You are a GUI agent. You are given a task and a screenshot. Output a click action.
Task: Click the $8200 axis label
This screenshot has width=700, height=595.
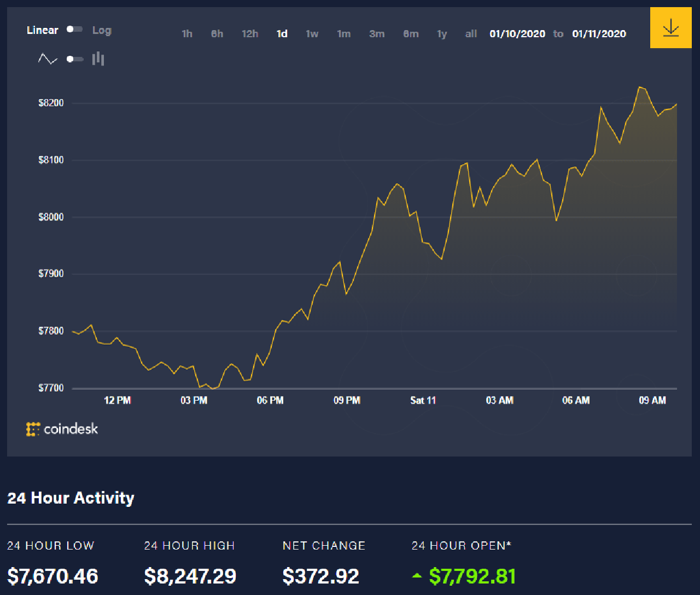(x=51, y=103)
